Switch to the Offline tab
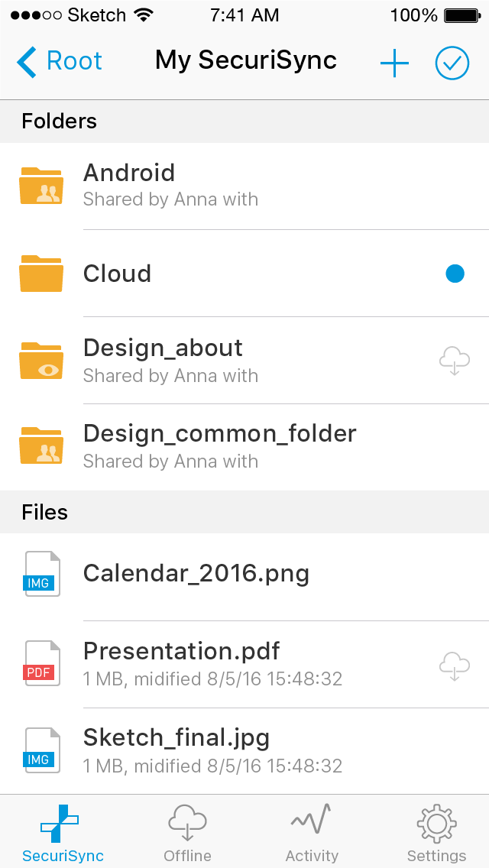This screenshot has width=489, height=868. click(x=187, y=833)
